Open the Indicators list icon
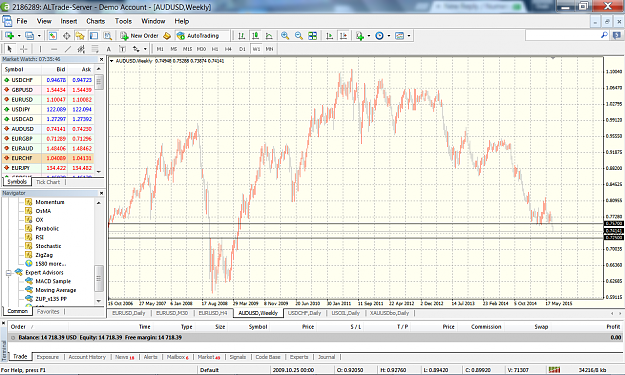Screen dimensions: 625x375 click(360, 36)
